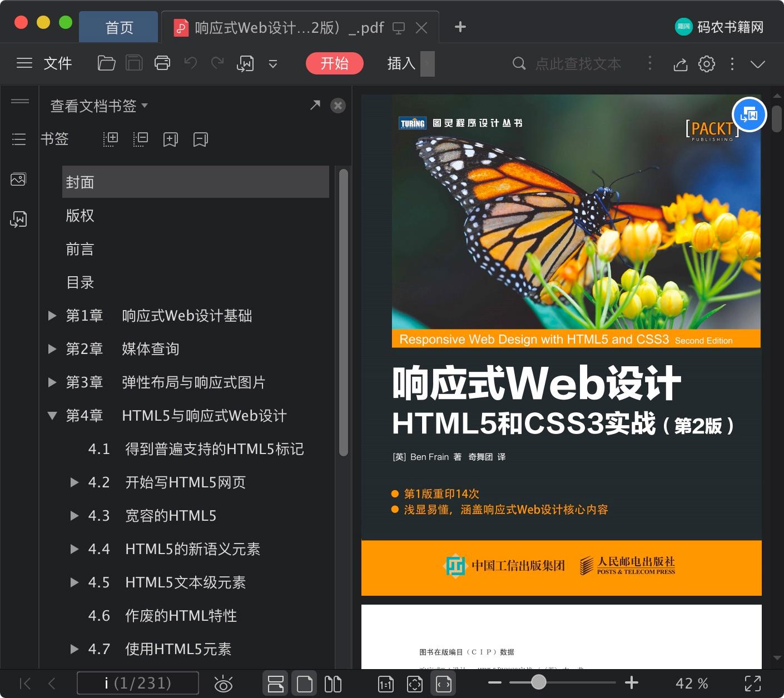Toggle eye protection mode icon

point(224,684)
